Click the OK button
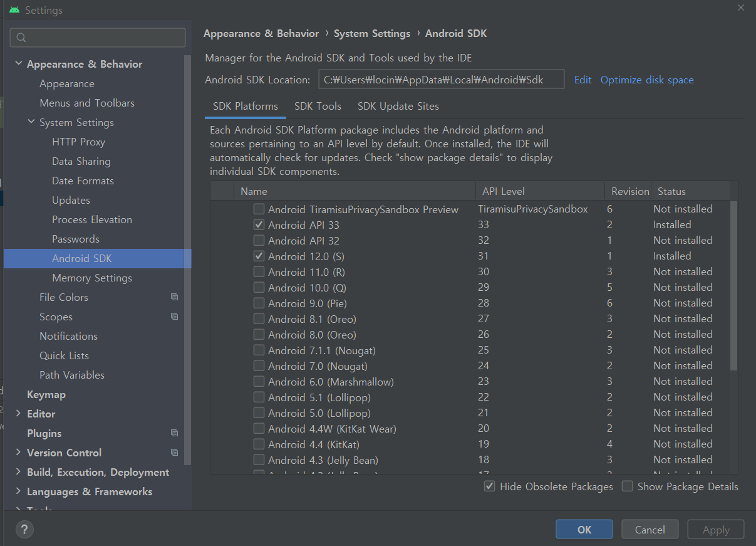The height and width of the screenshot is (546, 756). (x=584, y=530)
